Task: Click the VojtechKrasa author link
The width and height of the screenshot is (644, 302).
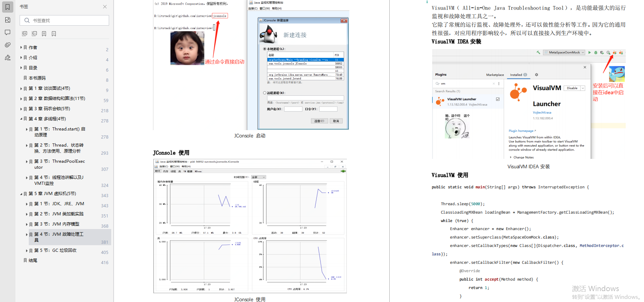Action: tap(542, 113)
